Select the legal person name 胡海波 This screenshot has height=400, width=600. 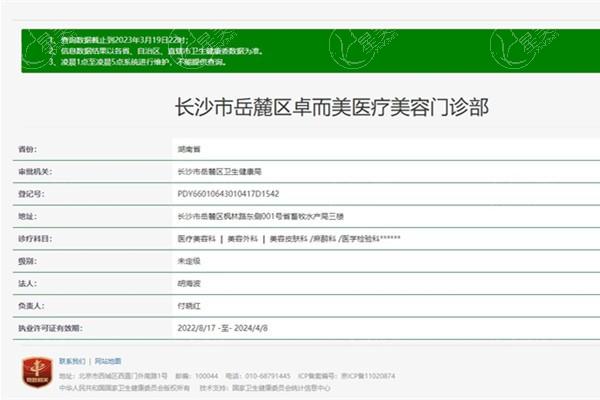click(189, 284)
